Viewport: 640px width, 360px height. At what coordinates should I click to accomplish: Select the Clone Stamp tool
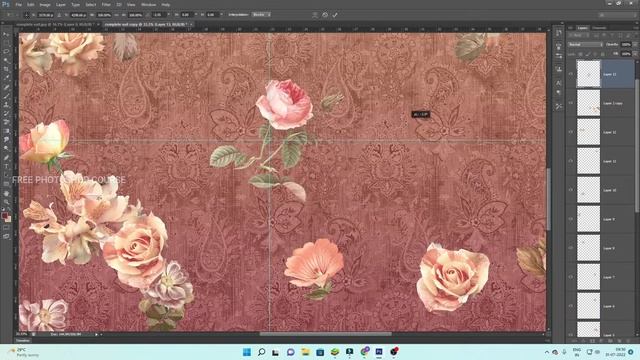click(x=6, y=104)
